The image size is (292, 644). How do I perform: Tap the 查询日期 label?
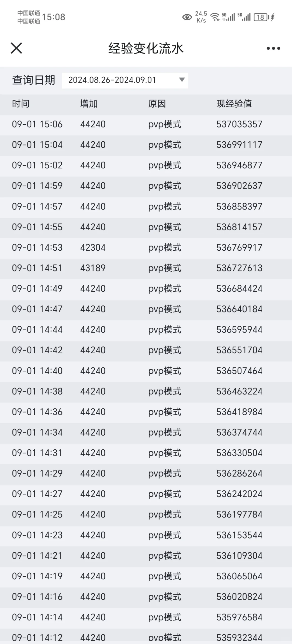click(34, 80)
